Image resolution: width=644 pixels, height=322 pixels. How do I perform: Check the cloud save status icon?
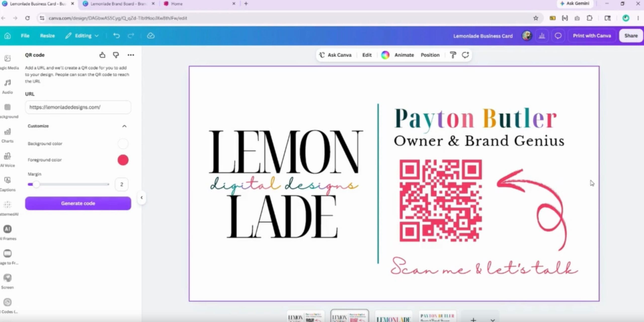click(x=151, y=36)
